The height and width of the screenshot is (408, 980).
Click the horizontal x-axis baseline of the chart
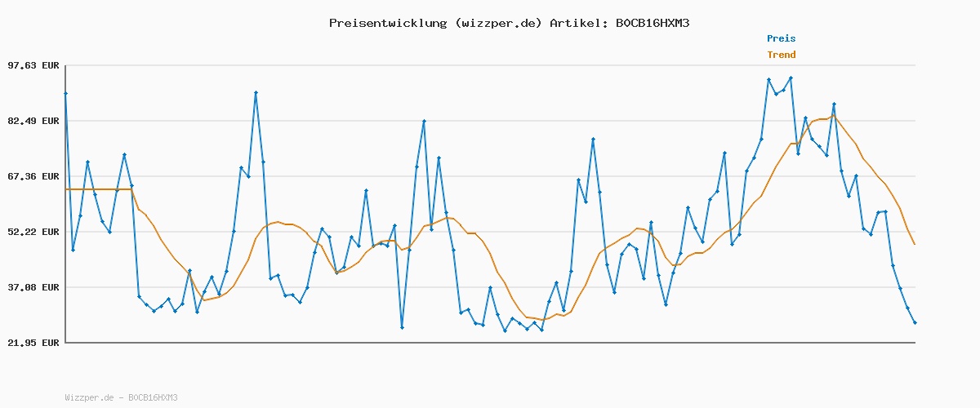click(x=490, y=343)
